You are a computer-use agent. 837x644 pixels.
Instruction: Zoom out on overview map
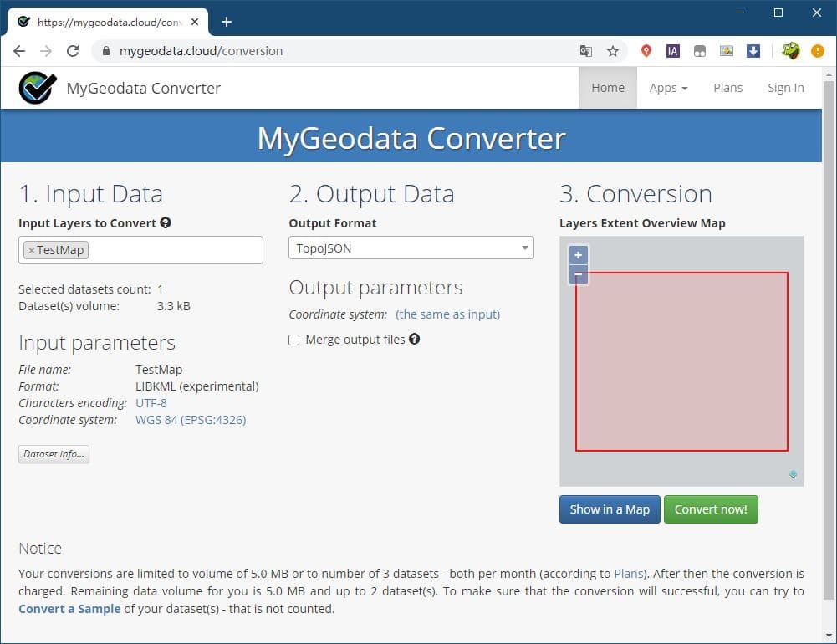[x=578, y=274]
